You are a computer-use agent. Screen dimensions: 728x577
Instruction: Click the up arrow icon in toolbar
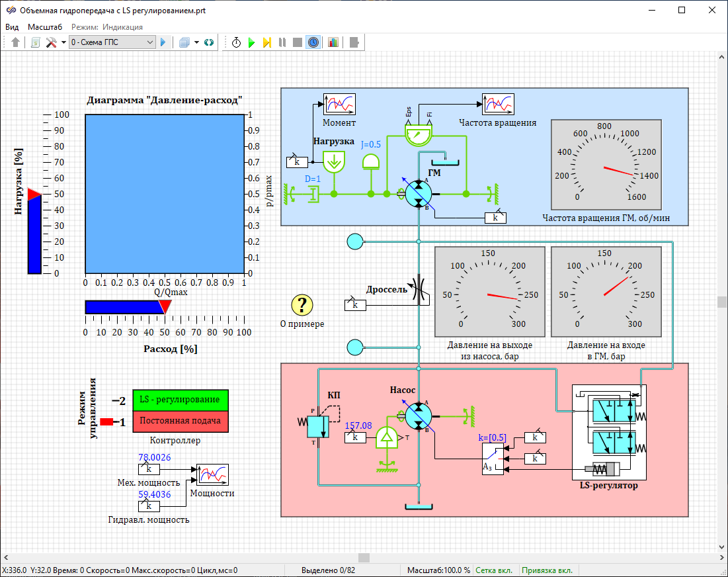16,42
